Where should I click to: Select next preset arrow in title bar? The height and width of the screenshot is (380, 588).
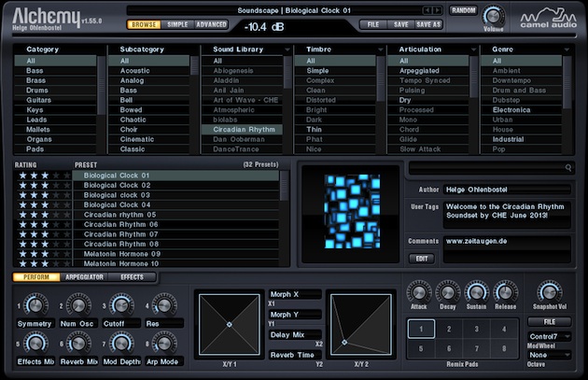click(437, 10)
